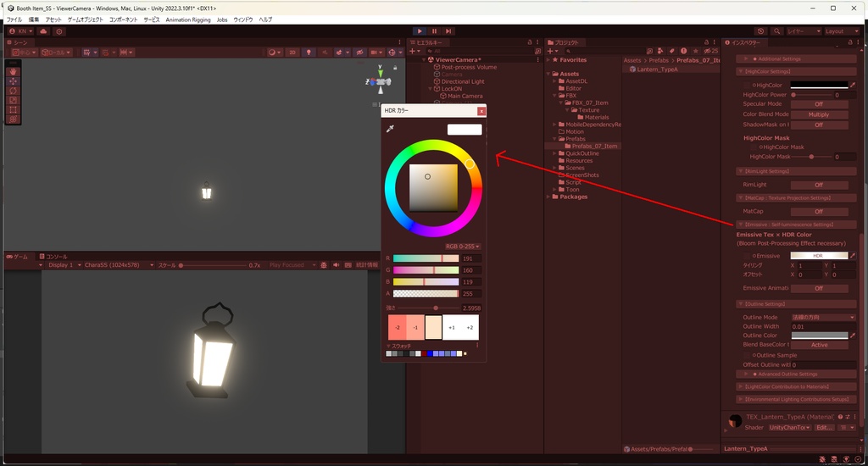Toggle the Inspector lock icon
The width and height of the screenshot is (868, 466).
tap(849, 42)
